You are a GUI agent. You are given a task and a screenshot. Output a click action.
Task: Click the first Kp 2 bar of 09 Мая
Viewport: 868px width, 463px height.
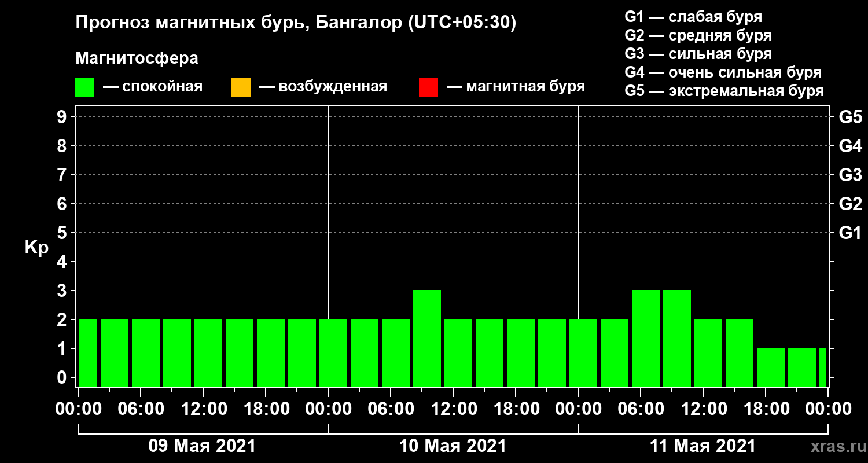click(x=88, y=352)
